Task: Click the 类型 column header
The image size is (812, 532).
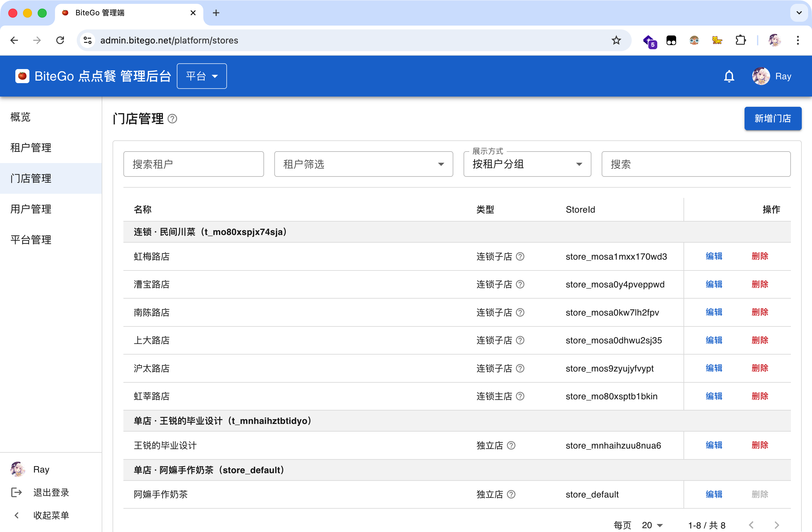Action: click(485, 209)
